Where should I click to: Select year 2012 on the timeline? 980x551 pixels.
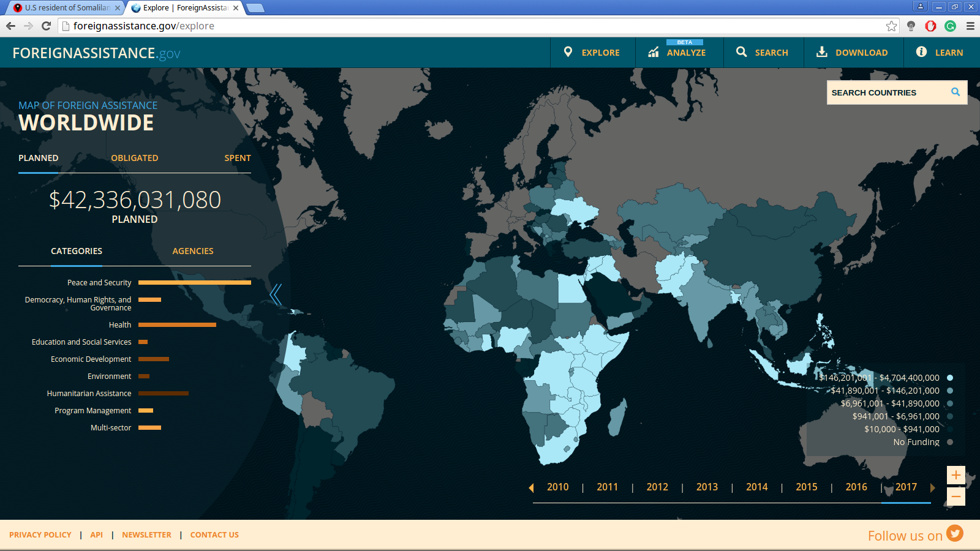657,487
